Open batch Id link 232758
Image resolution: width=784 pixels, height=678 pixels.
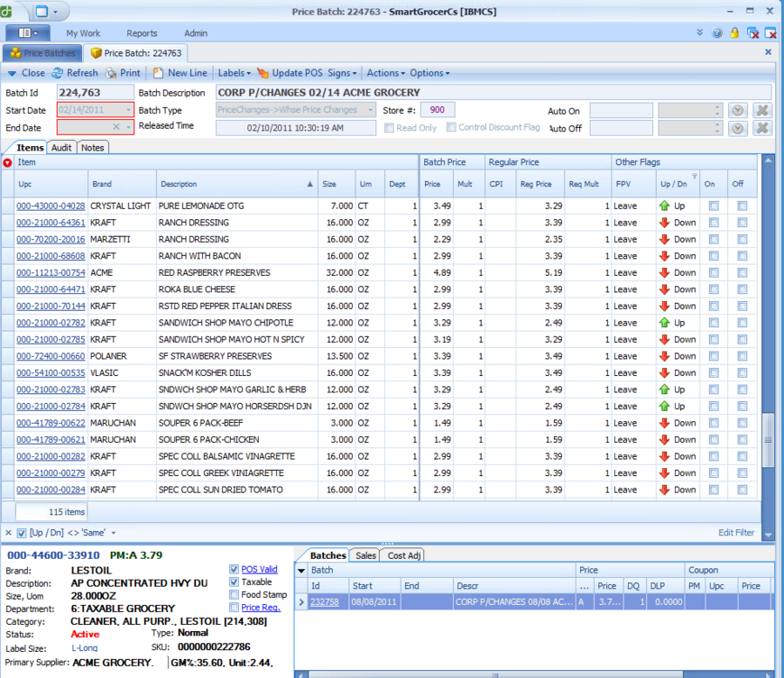pos(324,602)
